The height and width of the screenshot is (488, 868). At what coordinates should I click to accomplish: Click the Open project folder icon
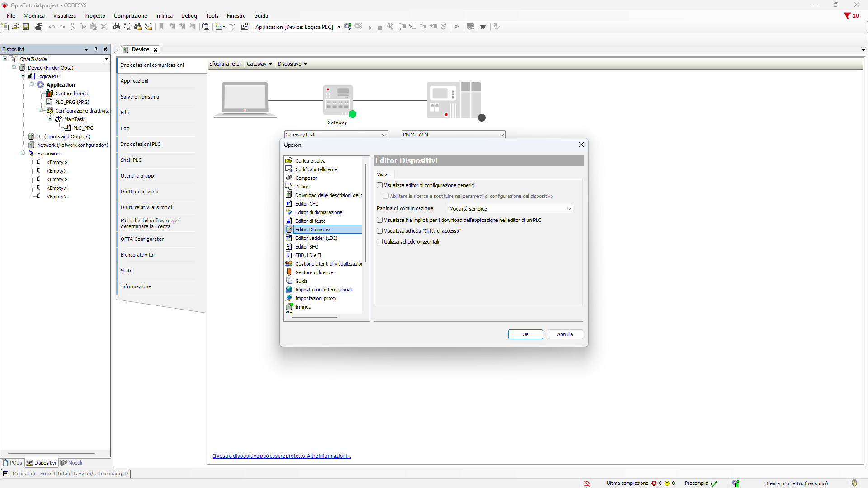(15, 27)
